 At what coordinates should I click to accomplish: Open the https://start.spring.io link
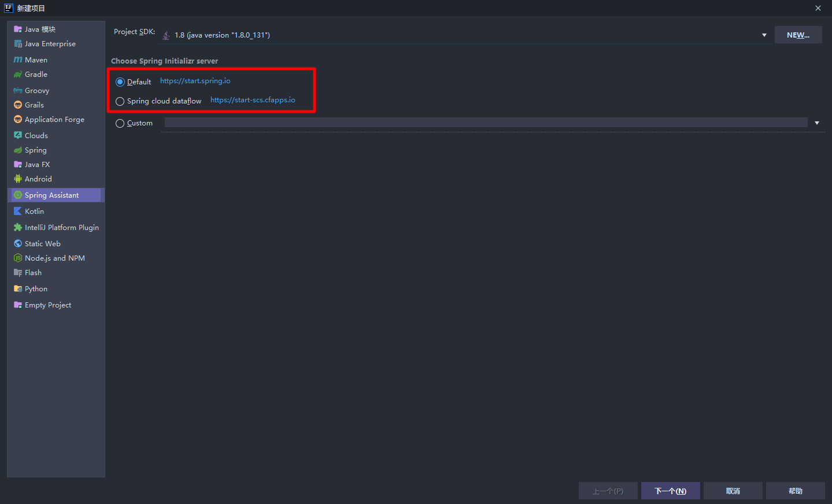[x=195, y=81]
